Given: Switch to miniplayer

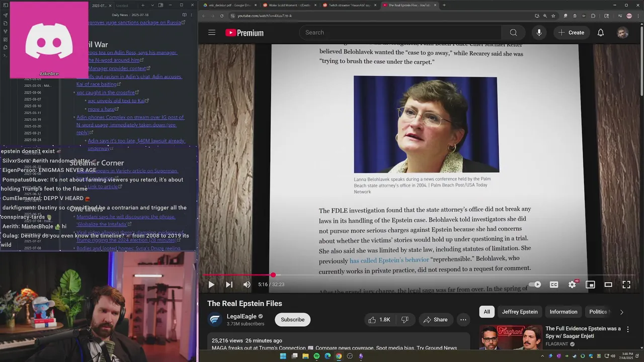Looking at the screenshot, I should 590,285.
